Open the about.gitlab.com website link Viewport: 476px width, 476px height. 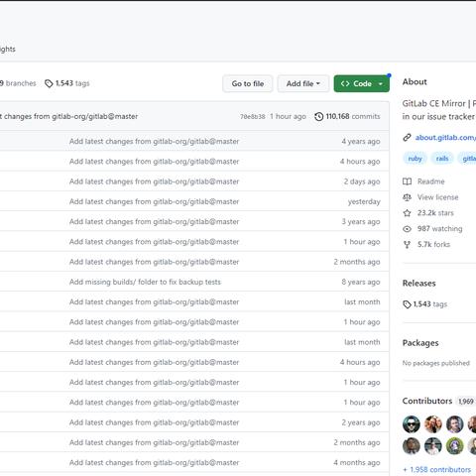pyautogui.click(x=445, y=138)
